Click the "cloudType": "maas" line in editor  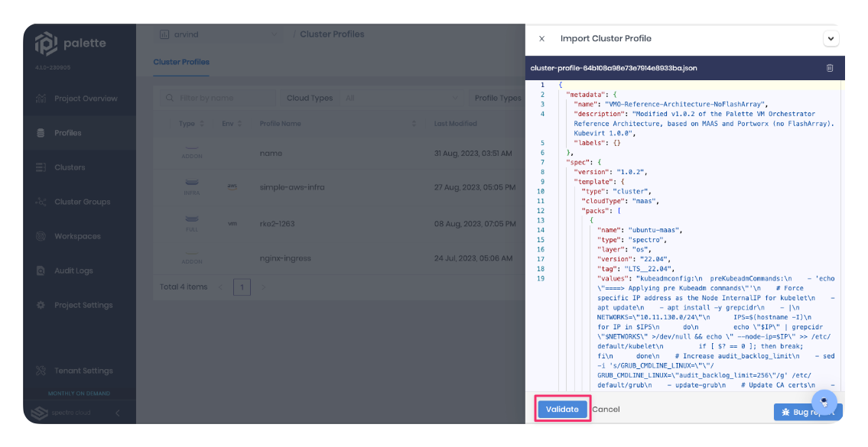pyautogui.click(x=620, y=202)
